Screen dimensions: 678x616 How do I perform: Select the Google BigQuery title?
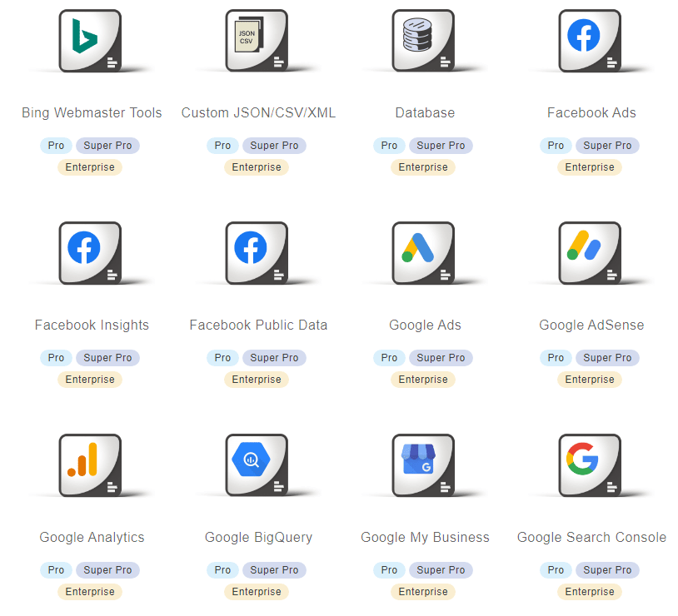tap(258, 537)
